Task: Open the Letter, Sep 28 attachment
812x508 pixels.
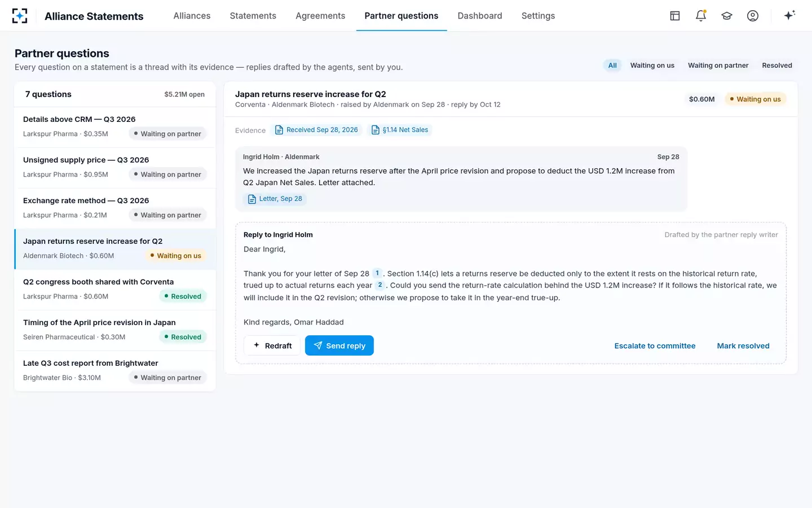Action: pyautogui.click(x=275, y=199)
